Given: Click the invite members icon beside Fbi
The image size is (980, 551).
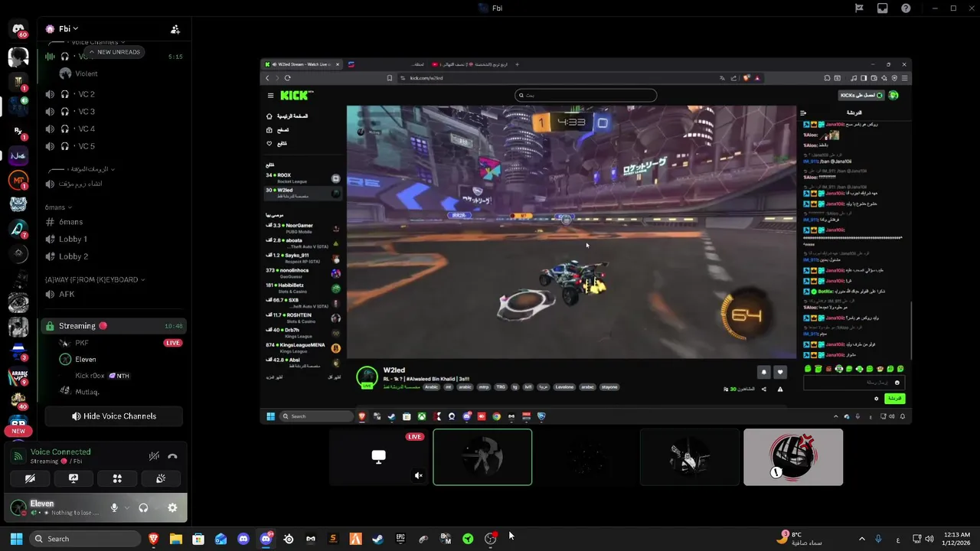Looking at the screenshot, I should (175, 29).
